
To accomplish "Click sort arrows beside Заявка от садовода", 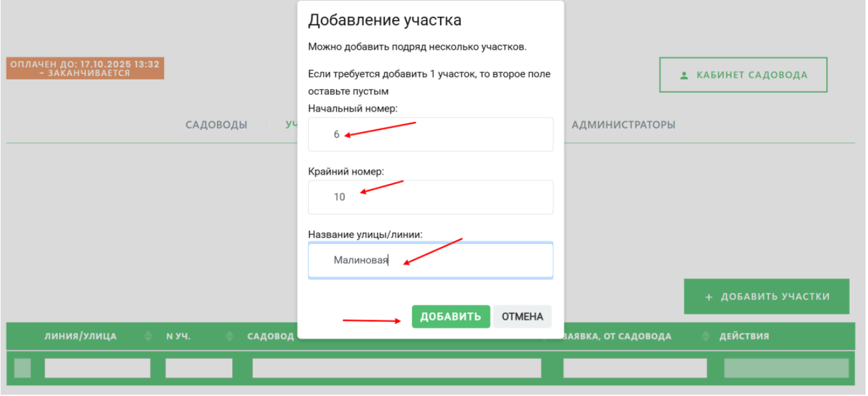I will (x=705, y=336).
